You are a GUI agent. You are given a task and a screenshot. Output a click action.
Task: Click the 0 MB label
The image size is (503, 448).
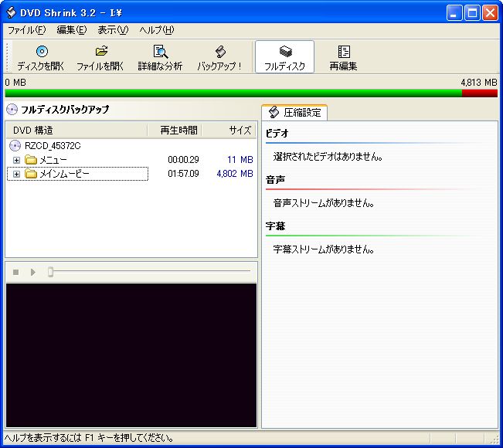tap(15, 83)
